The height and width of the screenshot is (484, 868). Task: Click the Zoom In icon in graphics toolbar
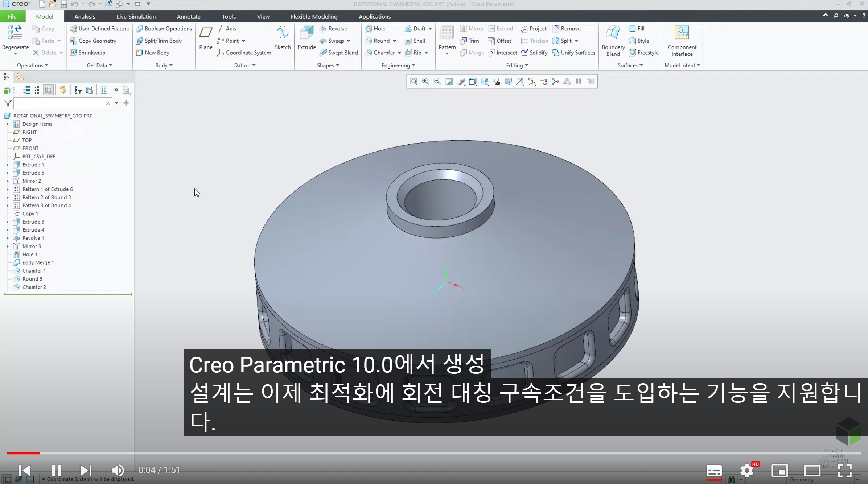point(425,81)
